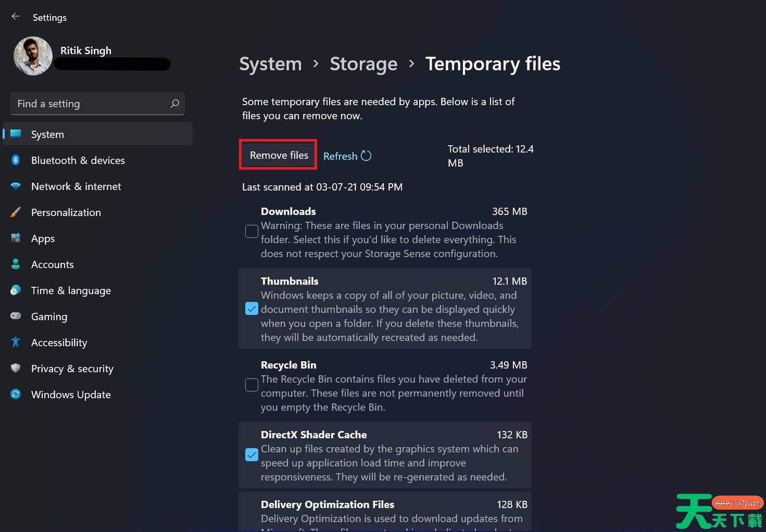
Task: Click the Remove files button
Action: [279, 155]
